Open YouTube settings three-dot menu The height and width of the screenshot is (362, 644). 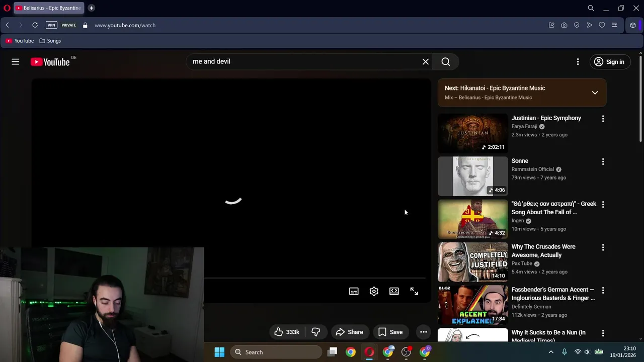coord(578,62)
